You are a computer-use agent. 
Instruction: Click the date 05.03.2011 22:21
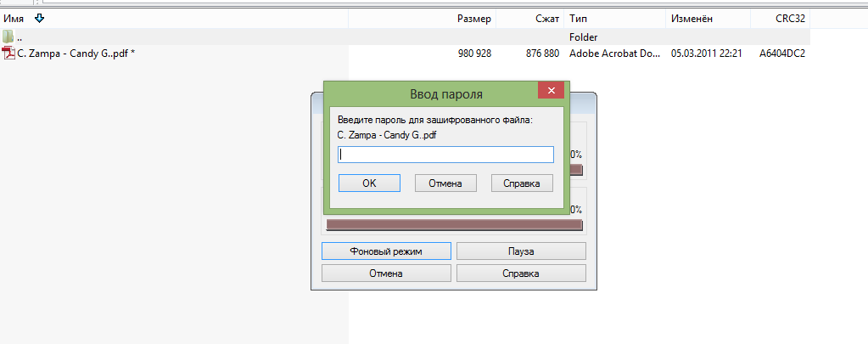pyautogui.click(x=706, y=54)
